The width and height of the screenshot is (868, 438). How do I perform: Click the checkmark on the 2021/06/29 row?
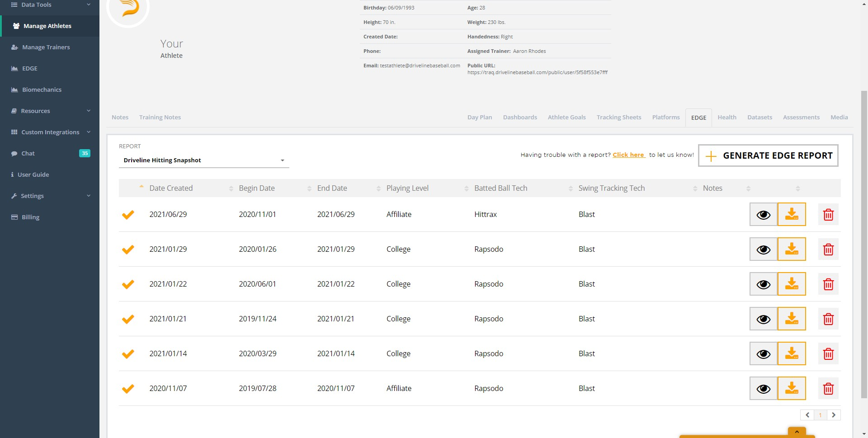tap(128, 215)
